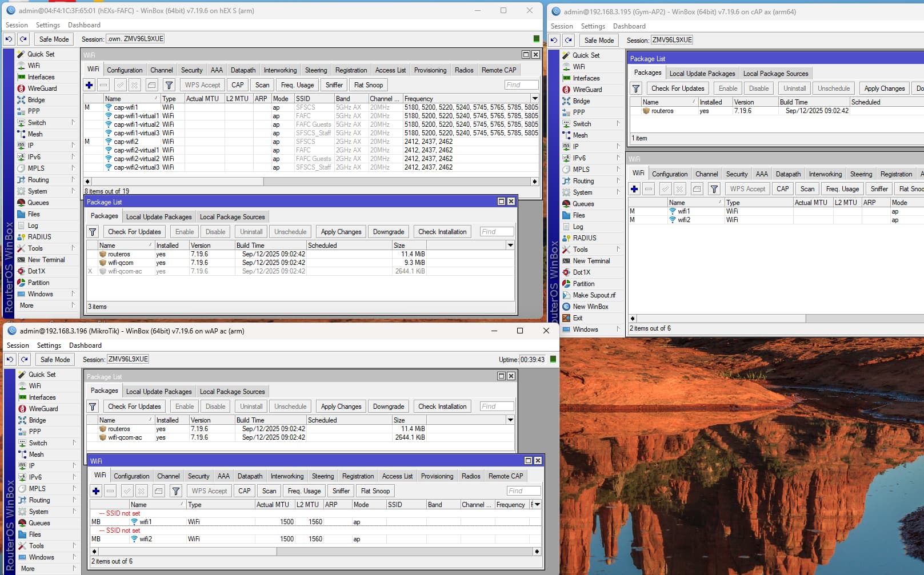924x575 pixels.
Task: Toggle Safe Mode in the Gym-AP2 window
Action: tap(599, 40)
